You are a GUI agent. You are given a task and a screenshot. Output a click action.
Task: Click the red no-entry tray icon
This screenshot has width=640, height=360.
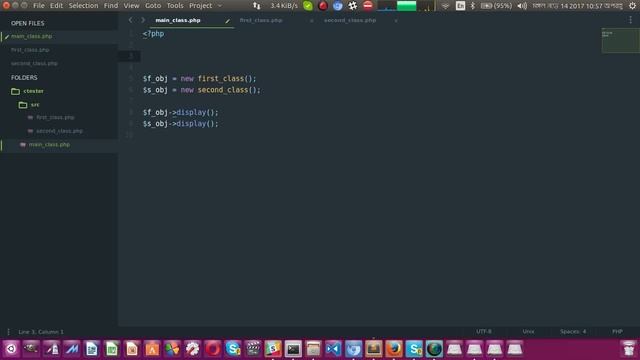click(x=368, y=5)
